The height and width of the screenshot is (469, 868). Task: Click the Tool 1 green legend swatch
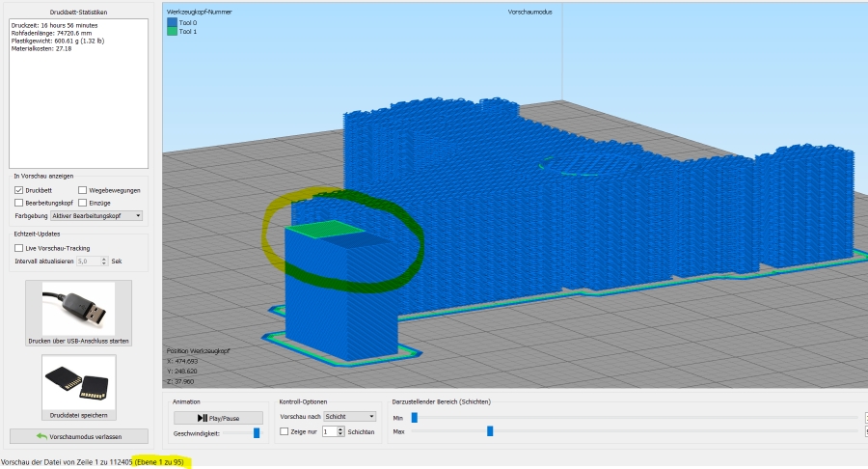click(x=172, y=32)
